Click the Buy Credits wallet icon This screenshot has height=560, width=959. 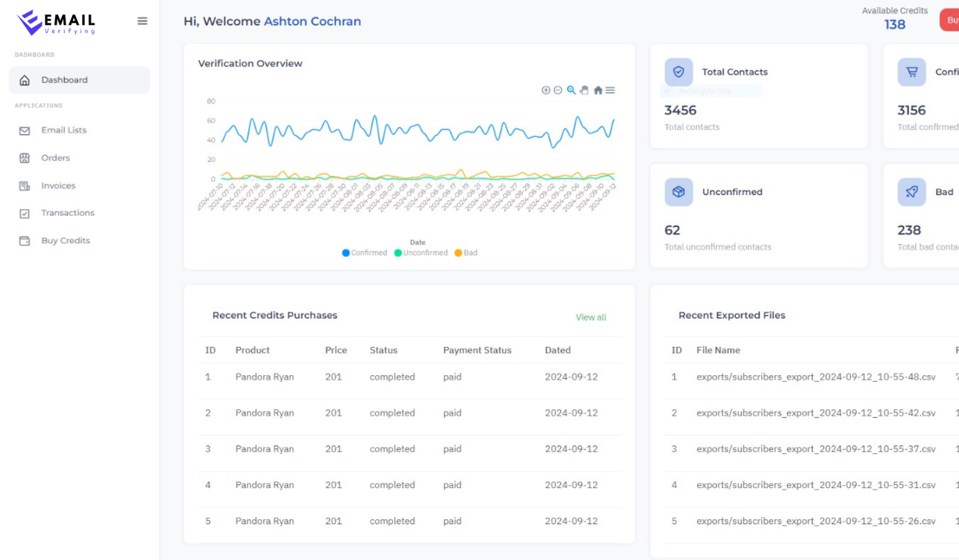pos(24,241)
